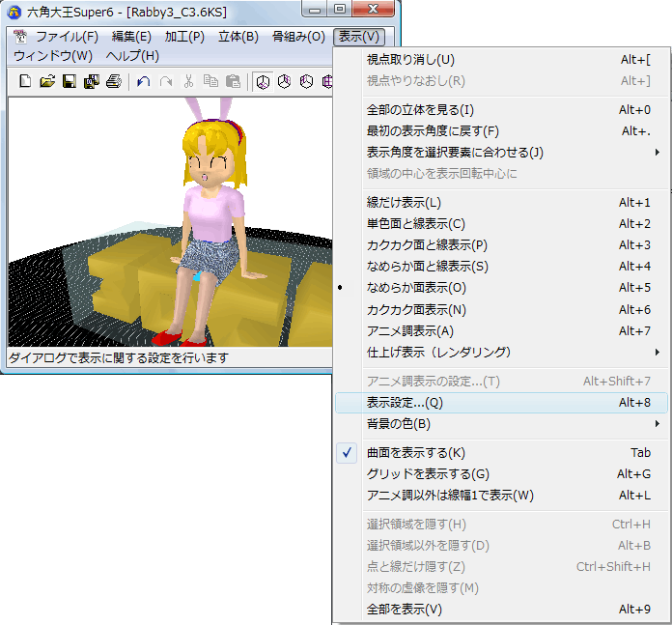Click the greyed 領域の中心を表示回転中心に entry
Viewport: 672px width, 625px height.
coord(501,174)
